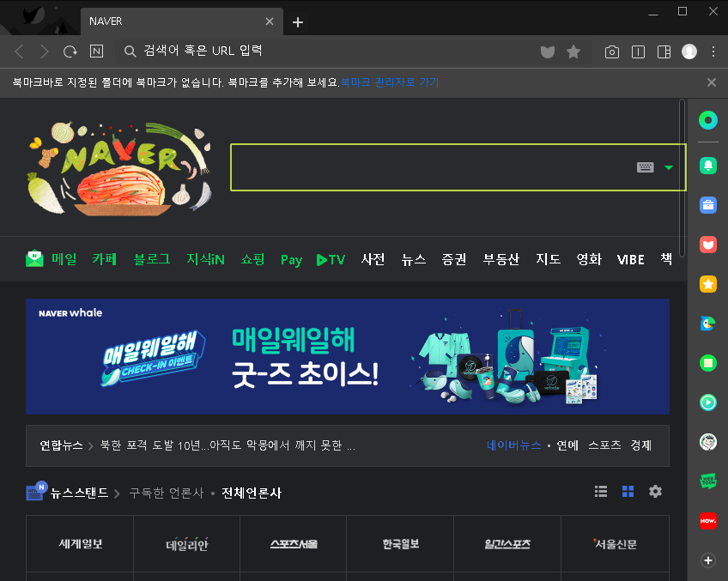The height and width of the screenshot is (581, 728).
Task: Switch newsstand to grid view
Action: tap(628, 492)
